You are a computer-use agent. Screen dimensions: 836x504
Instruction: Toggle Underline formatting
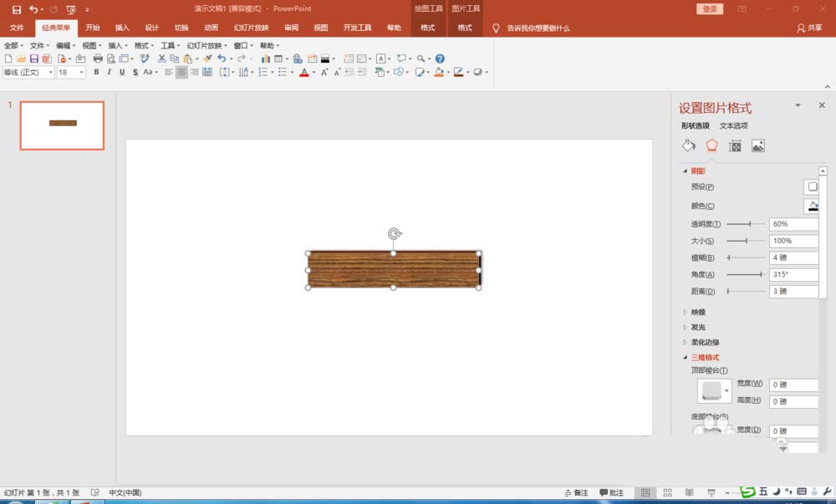pyautogui.click(x=122, y=73)
